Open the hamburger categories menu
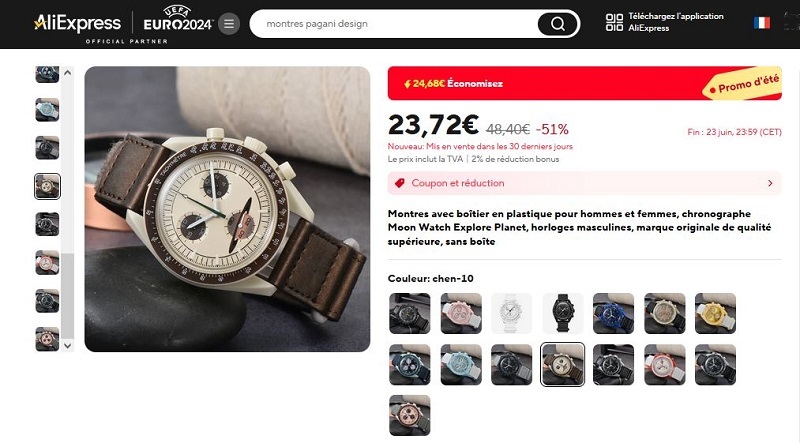 [x=229, y=24]
